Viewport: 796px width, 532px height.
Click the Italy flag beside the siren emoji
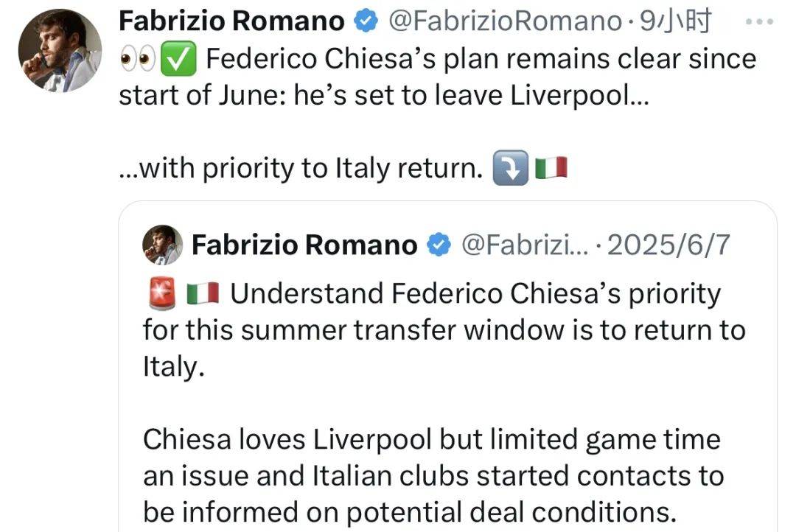tap(203, 295)
